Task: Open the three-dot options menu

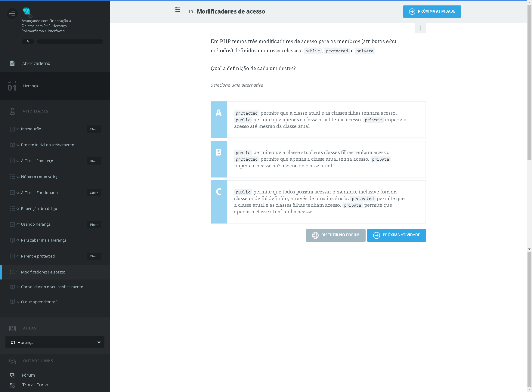Action: (420, 28)
